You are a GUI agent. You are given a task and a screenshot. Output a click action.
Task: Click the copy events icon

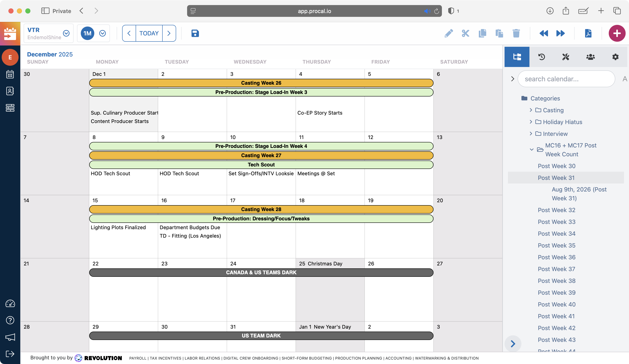482,33
